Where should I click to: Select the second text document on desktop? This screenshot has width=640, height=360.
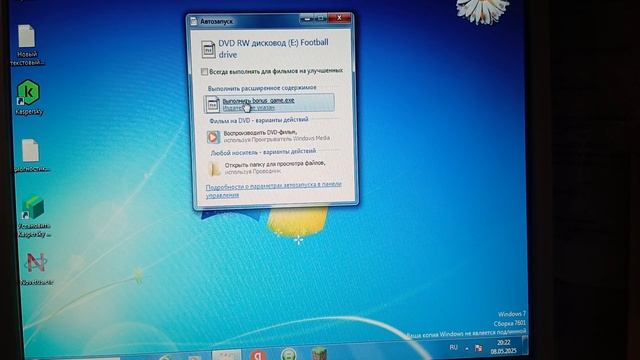pyautogui.click(x=31, y=155)
